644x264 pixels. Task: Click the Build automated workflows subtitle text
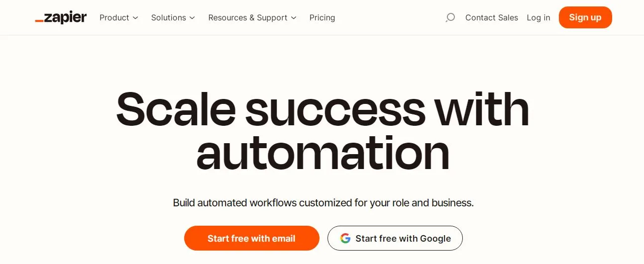tap(323, 203)
